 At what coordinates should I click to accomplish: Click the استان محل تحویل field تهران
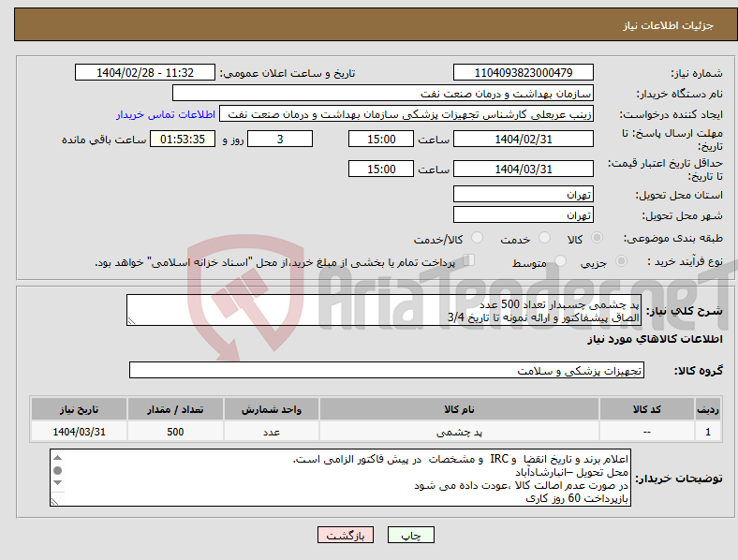click(523, 194)
